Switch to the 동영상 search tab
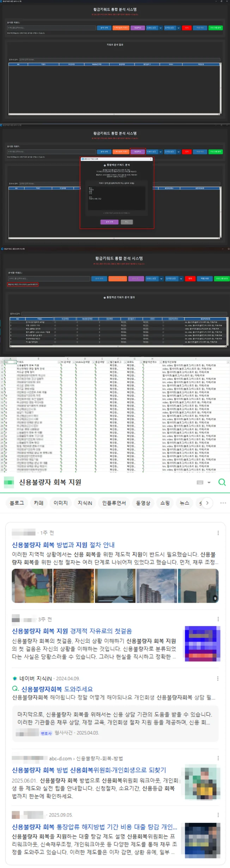Viewport: 230px width, 868px height. coord(143,503)
